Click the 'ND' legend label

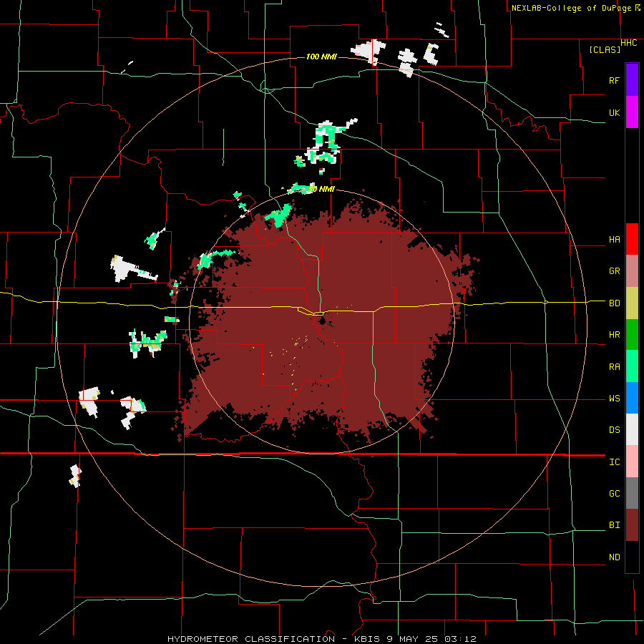click(614, 557)
